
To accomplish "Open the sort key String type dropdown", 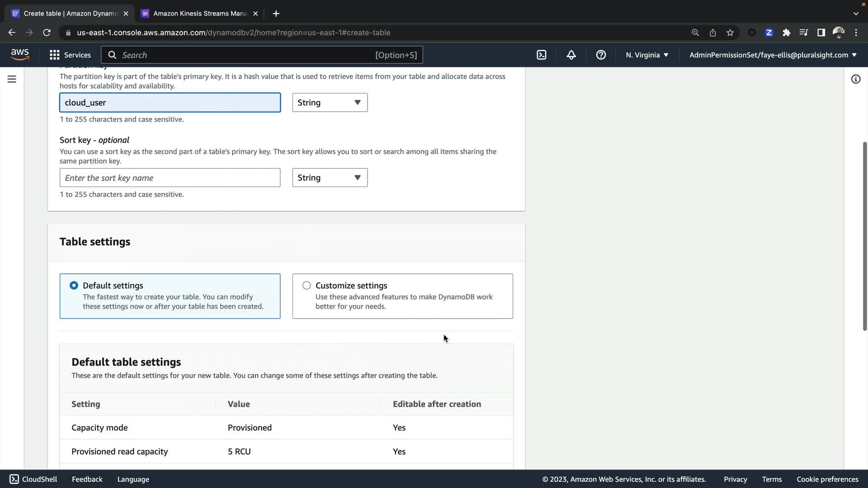I will pos(330,178).
